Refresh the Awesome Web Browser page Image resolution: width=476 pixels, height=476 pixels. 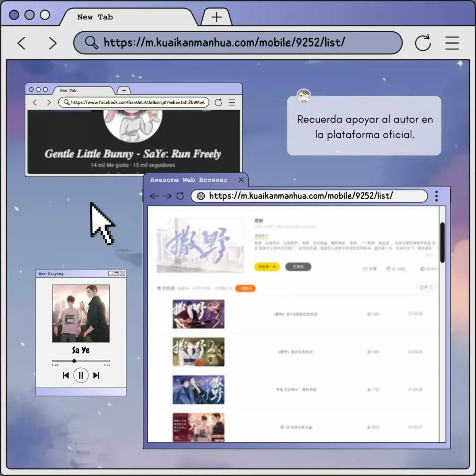click(180, 196)
